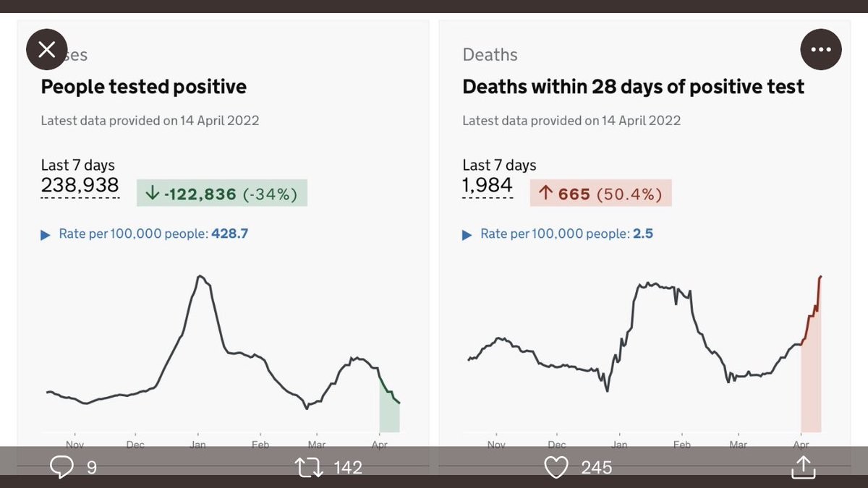This screenshot has width=868, height=488.
Task: Click the Deaths category label
Action: (490, 55)
